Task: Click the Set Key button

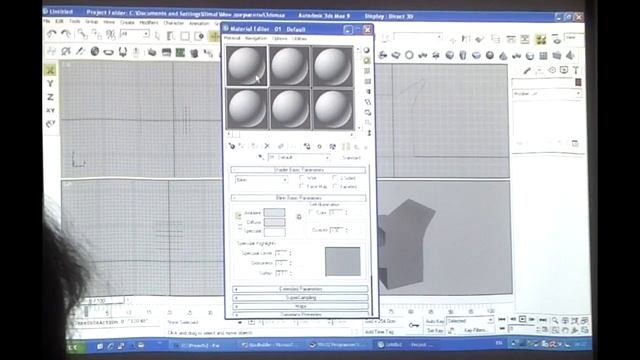Action: click(x=435, y=330)
